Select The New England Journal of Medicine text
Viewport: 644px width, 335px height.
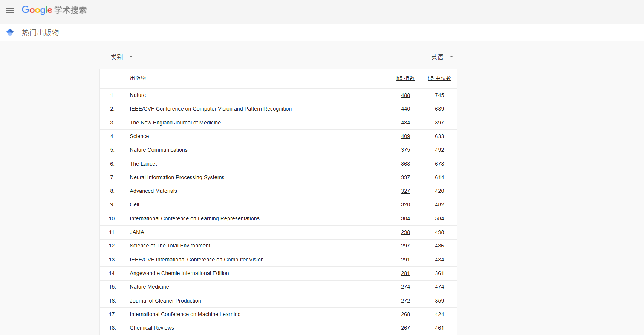175,123
